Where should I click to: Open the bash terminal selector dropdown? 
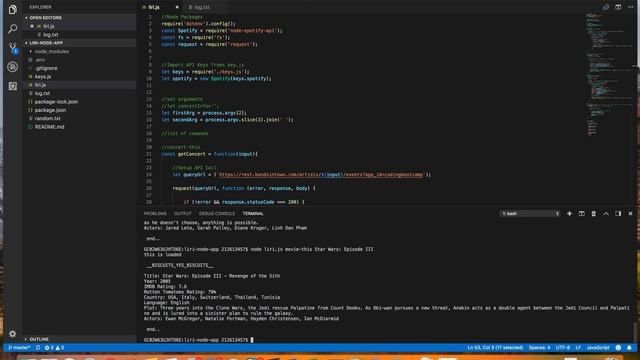tap(530, 213)
